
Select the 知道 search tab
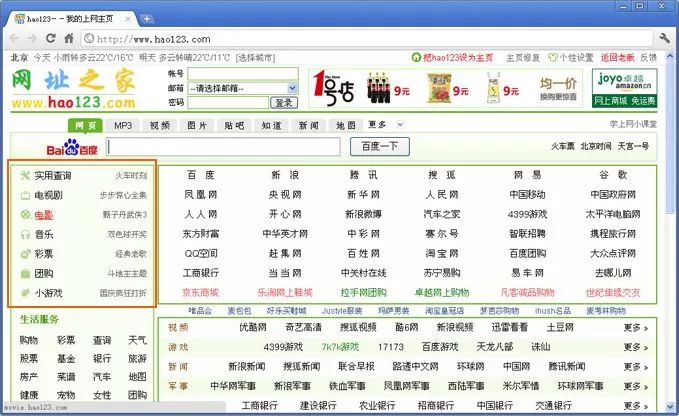tap(272, 126)
